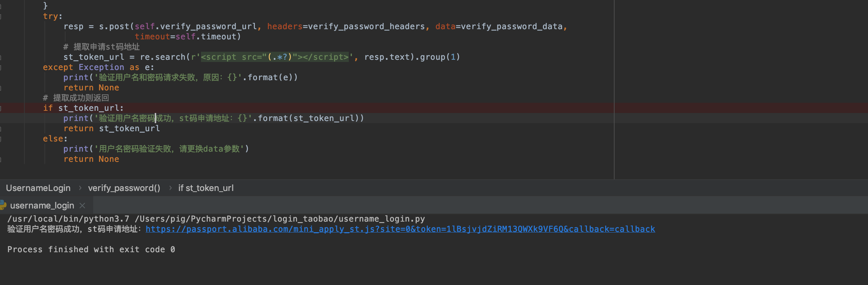
Task: Click the print line with '请更换data参数'
Action: [156, 149]
